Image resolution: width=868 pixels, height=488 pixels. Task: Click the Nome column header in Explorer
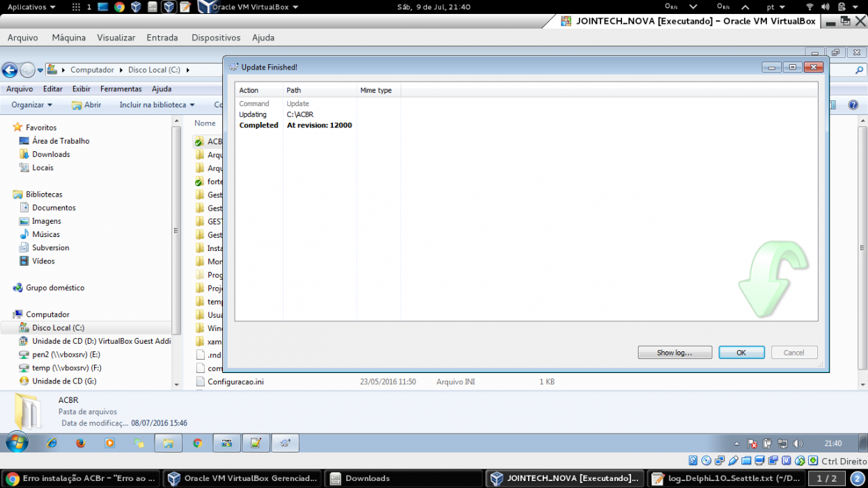pyautogui.click(x=205, y=123)
